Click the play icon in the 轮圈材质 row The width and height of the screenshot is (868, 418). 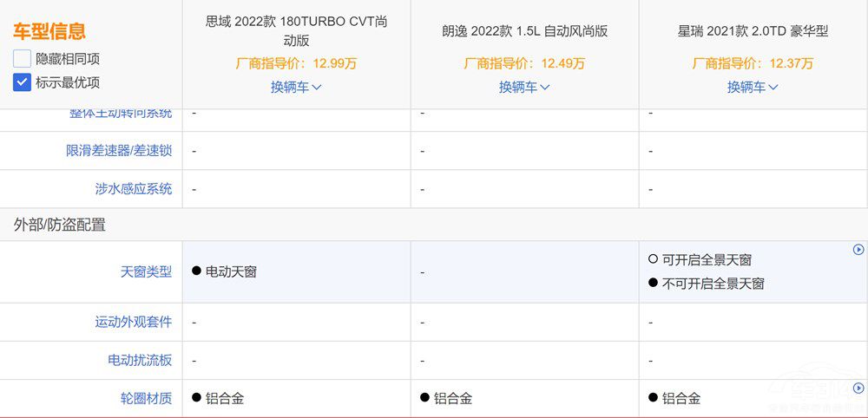coord(858,387)
